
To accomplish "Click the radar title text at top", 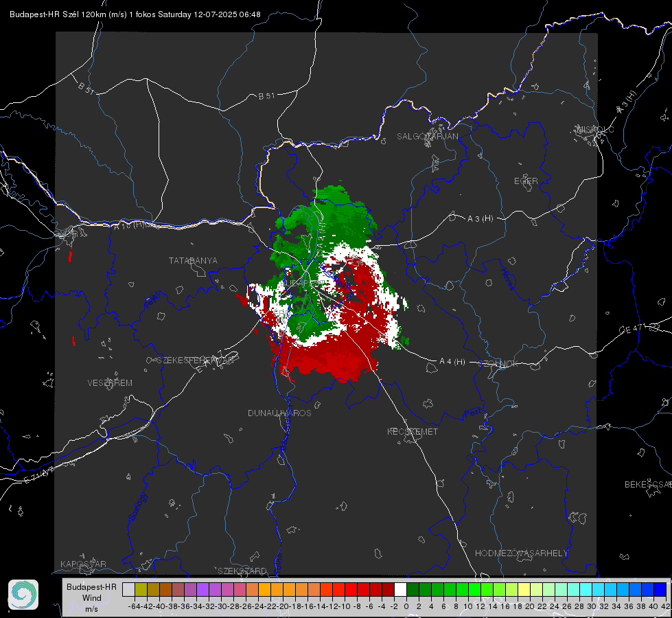I will pyautogui.click(x=135, y=14).
